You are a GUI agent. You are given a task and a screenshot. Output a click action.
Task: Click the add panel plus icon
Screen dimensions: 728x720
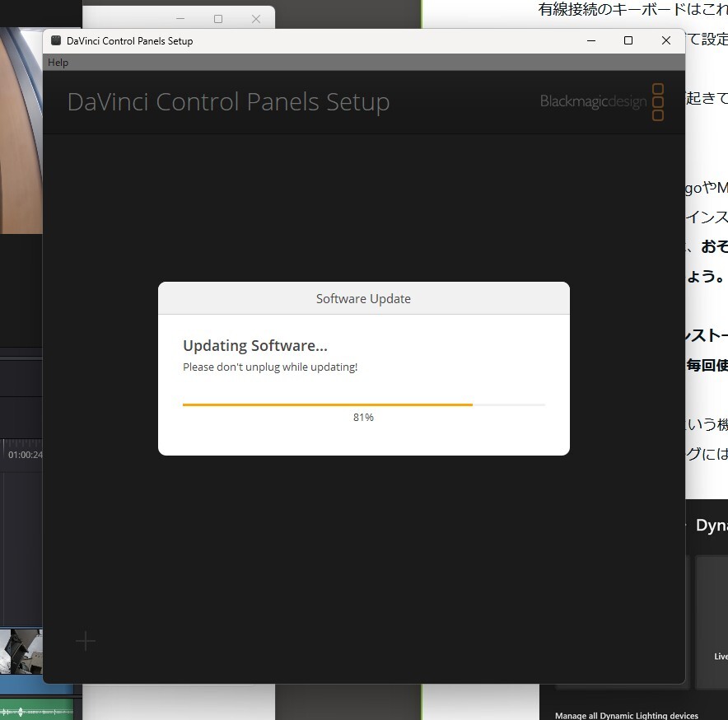tap(86, 641)
